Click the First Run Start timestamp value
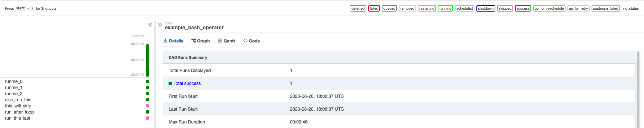644x128 pixels. tap(317, 96)
